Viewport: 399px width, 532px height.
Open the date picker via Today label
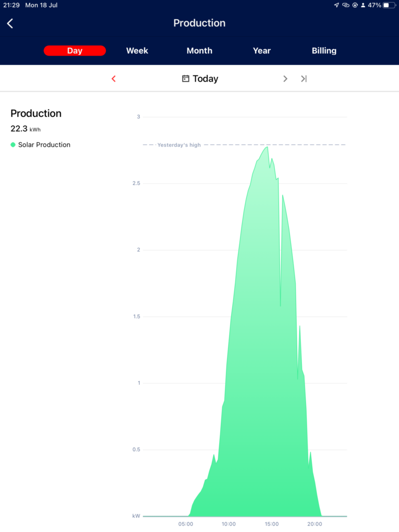[x=205, y=79]
